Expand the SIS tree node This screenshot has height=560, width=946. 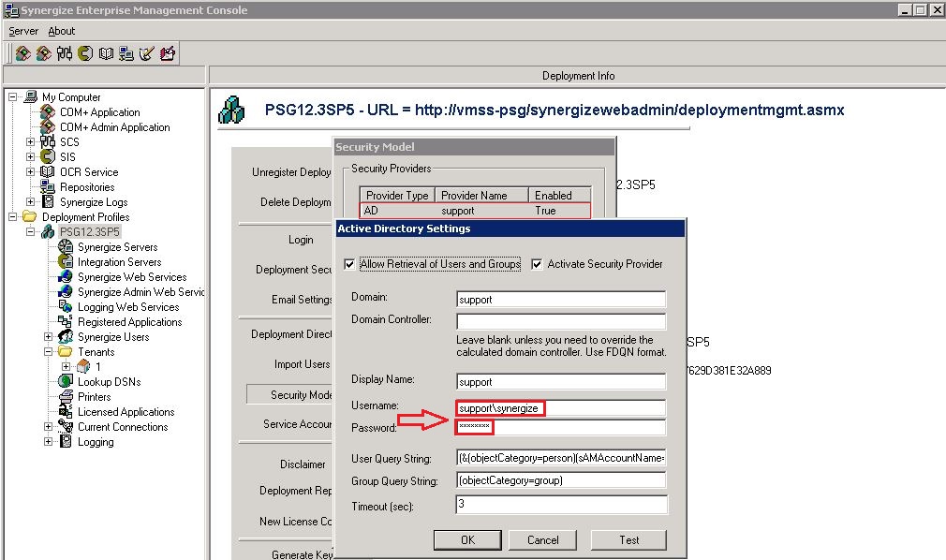point(31,157)
